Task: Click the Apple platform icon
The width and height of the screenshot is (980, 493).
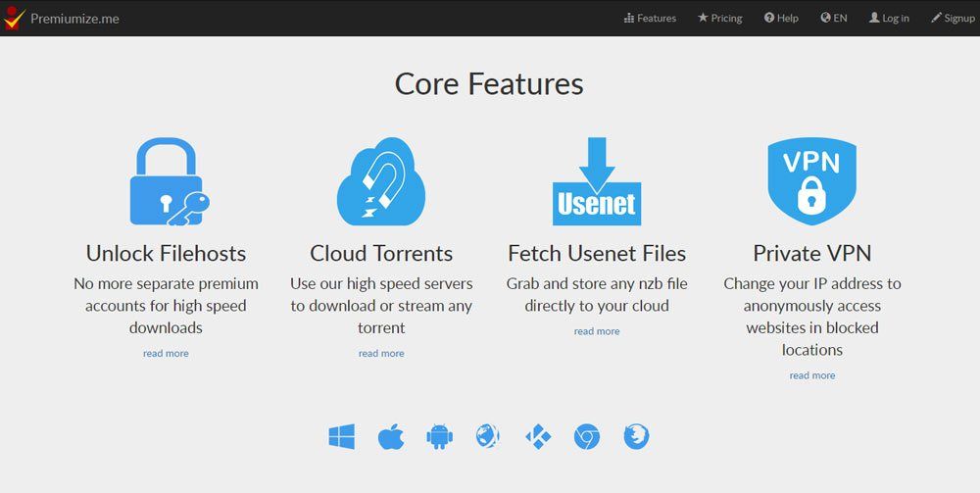Action: coord(391,436)
